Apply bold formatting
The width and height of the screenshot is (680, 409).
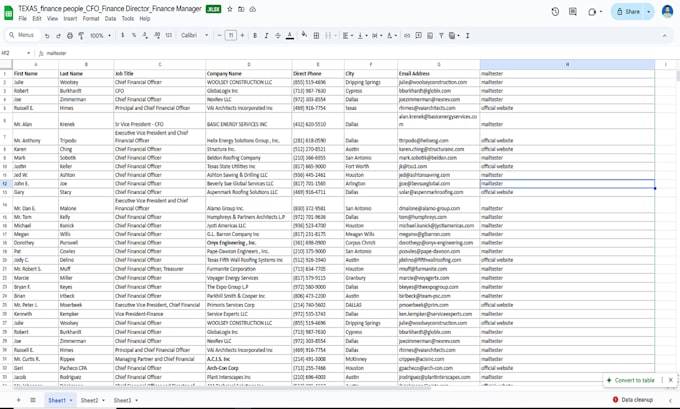pos(255,36)
